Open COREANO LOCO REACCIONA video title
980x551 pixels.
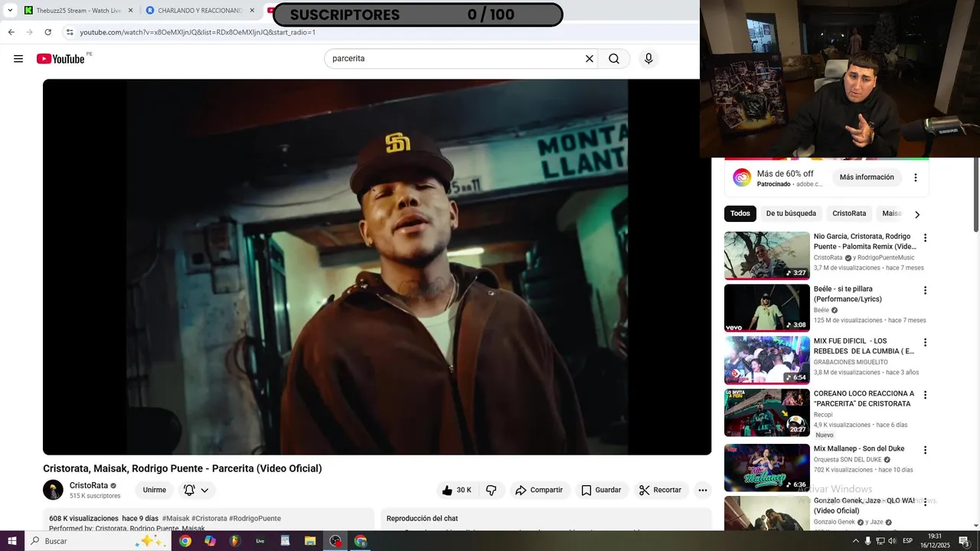click(x=864, y=399)
